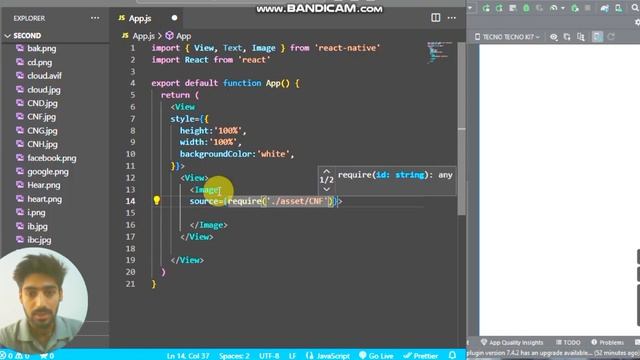Click the Stop icon in Android Studio
Screen dimensions: 640x360
click(x=588, y=8)
